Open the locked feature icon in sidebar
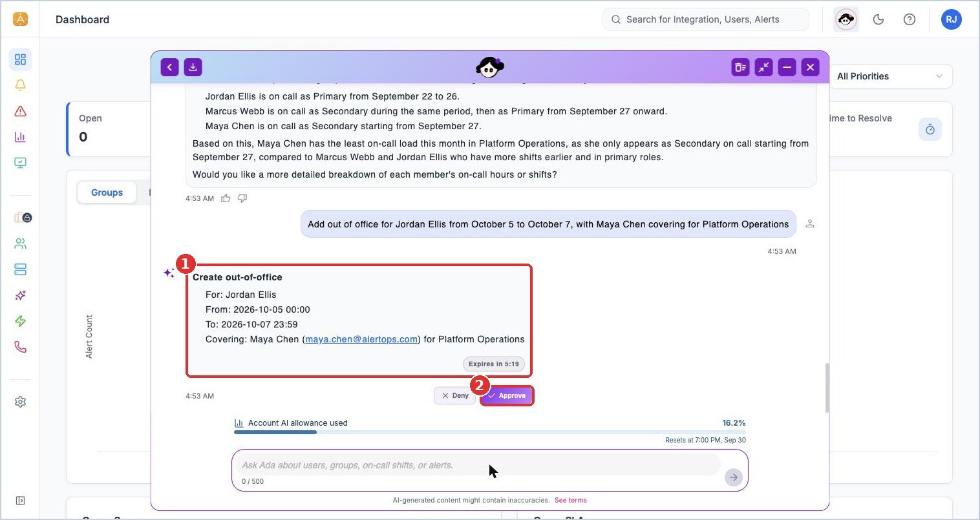Viewport: 980px width, 520px height. point(23,218)
